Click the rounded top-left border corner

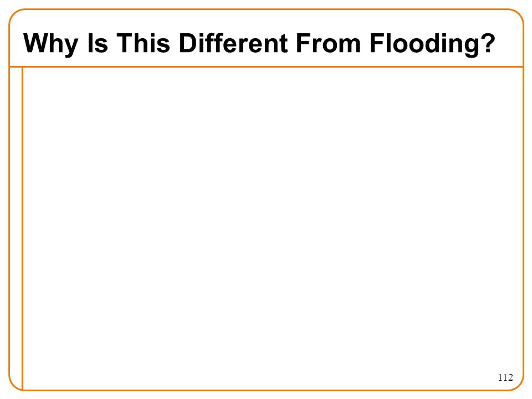(x=14, y=15)
